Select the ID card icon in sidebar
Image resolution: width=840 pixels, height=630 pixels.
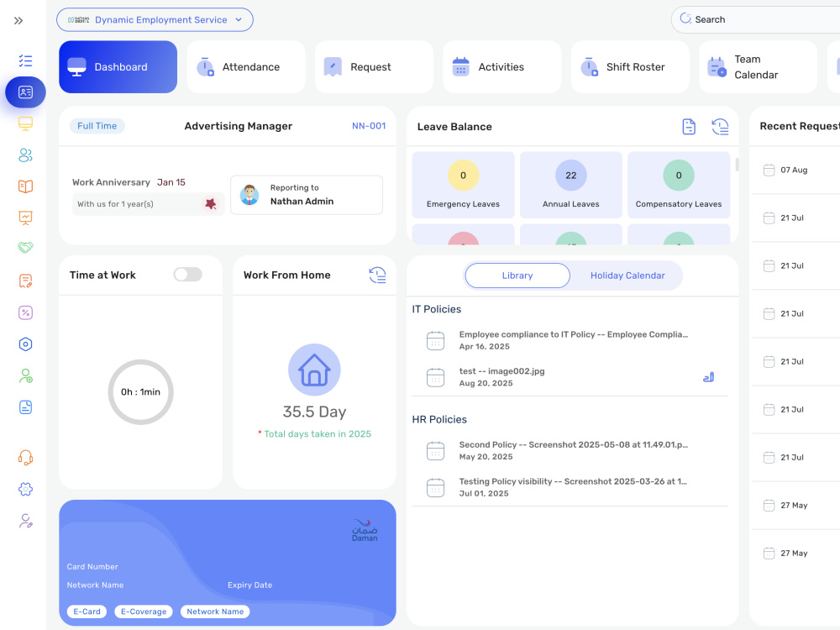pyautogui.click(x=25, y=92)
